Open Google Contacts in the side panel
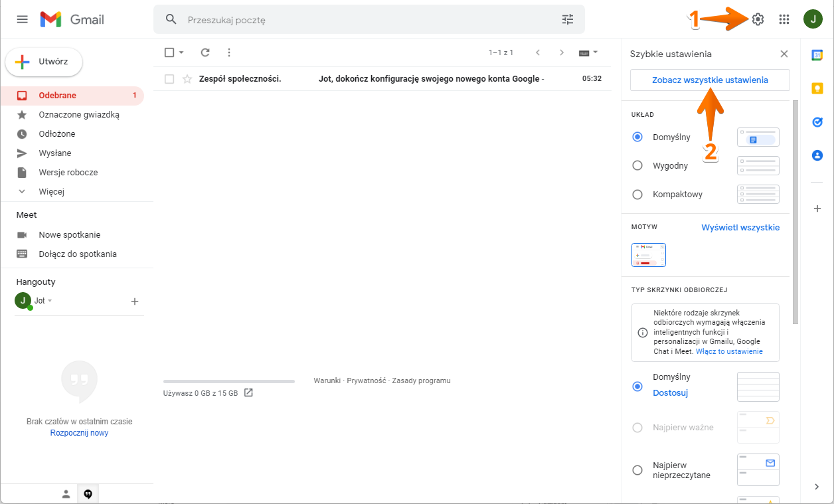This screenshot has width=834, height=504. click(817, 155)
